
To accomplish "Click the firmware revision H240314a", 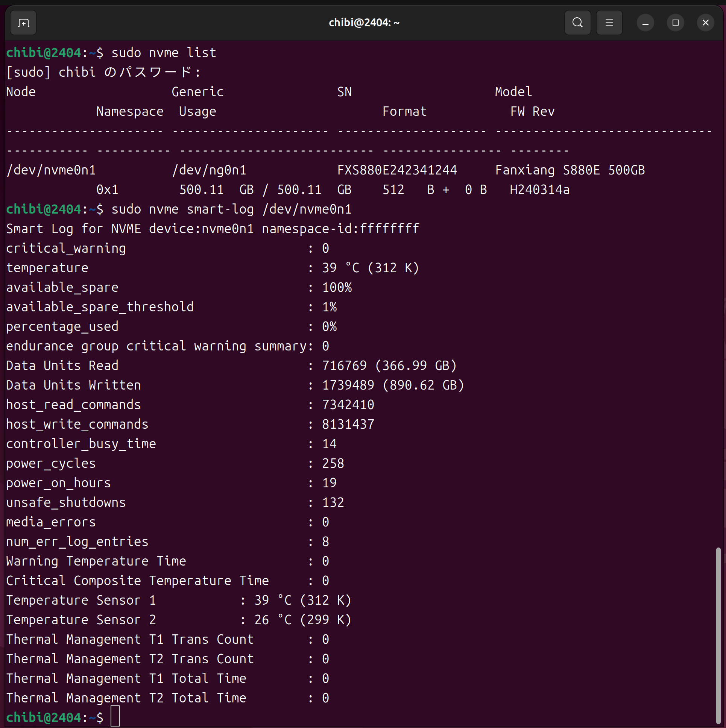I will [x=539, y=190].
